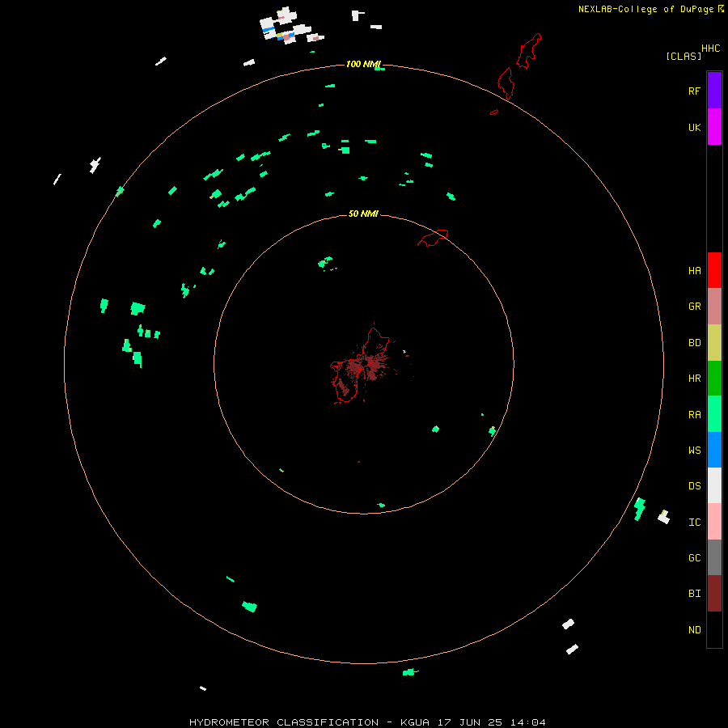Viewport: 728px width, 728px height.
Task: Click the ND black legend swatch
Action: coord(714,629)
